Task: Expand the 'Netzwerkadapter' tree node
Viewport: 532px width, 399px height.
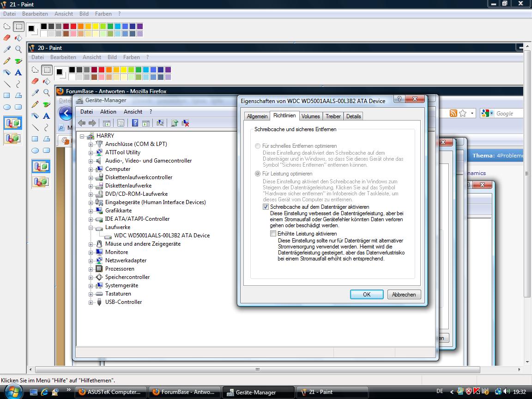Action: pyautogui.click(x=91, y=261)
